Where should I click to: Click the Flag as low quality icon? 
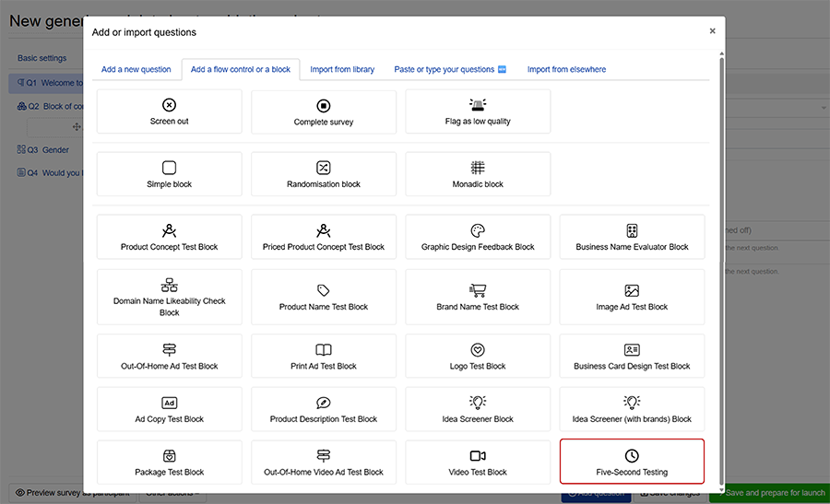pos(478,105)
